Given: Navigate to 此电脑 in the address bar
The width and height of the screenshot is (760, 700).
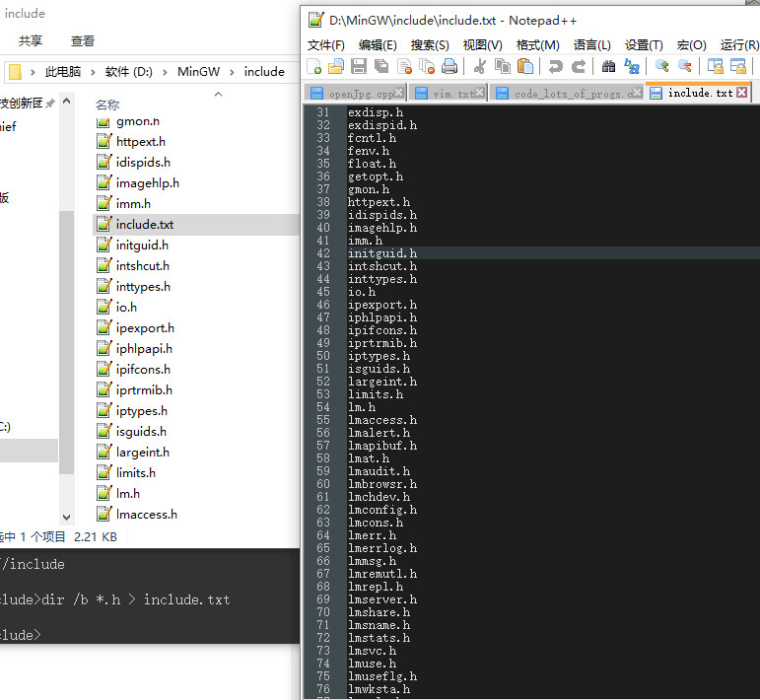Looking at the screenshot, I should [x=63, y=72].
